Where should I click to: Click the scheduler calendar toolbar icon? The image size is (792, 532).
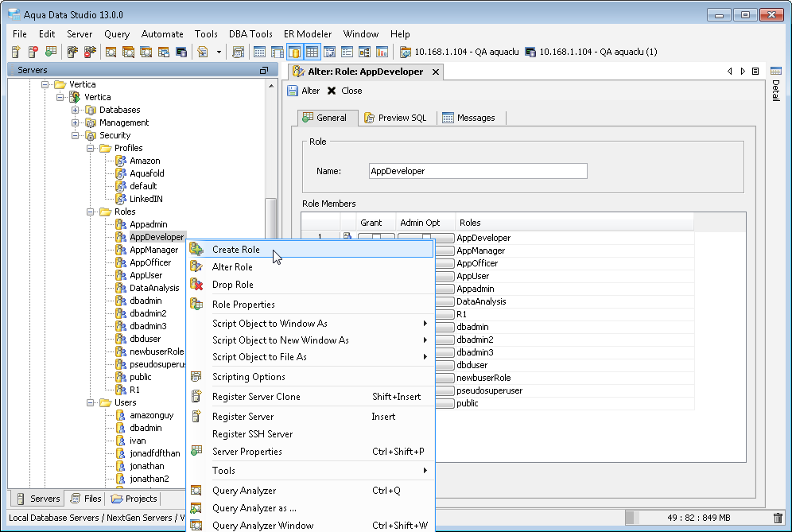(x=238, y=52)
